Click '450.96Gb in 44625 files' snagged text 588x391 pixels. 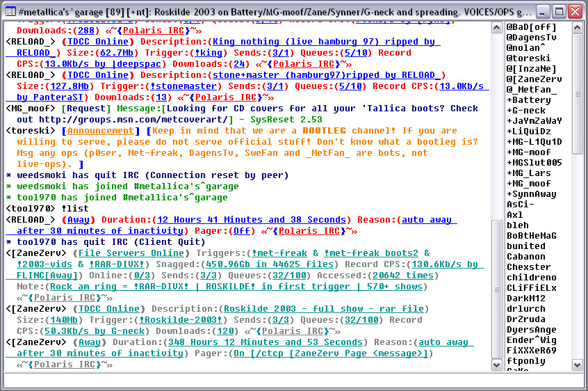tap(270, 264)
